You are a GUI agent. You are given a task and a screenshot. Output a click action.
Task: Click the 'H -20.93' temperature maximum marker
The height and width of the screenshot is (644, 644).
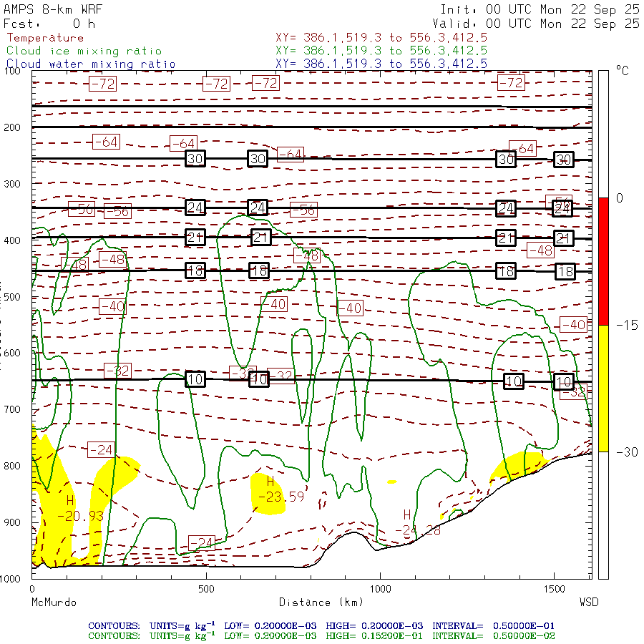[80, 508]
